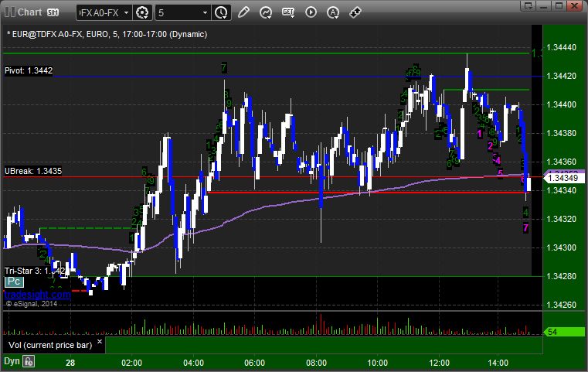Open the chart settings gear menu
Image resolution: width=588 pixels, height=372 pixels.
point(142,13)
